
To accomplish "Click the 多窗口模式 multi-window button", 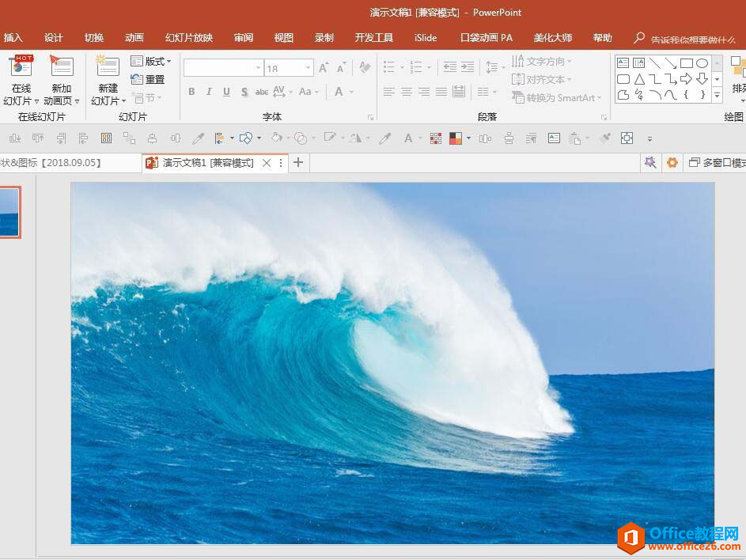I will (717, 163).
